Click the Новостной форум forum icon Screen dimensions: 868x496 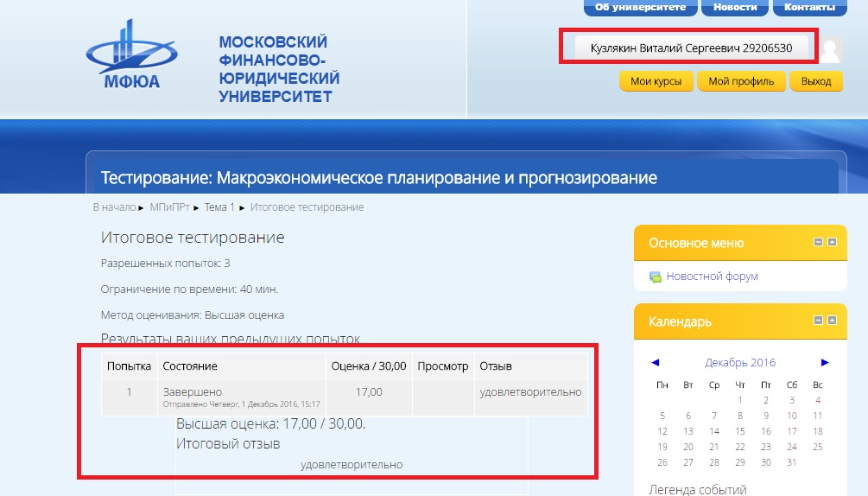point(656,277)
